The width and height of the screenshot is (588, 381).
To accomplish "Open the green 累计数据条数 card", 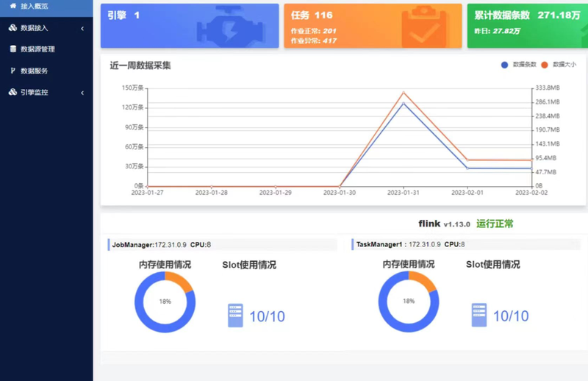I will tap(528, 26).
